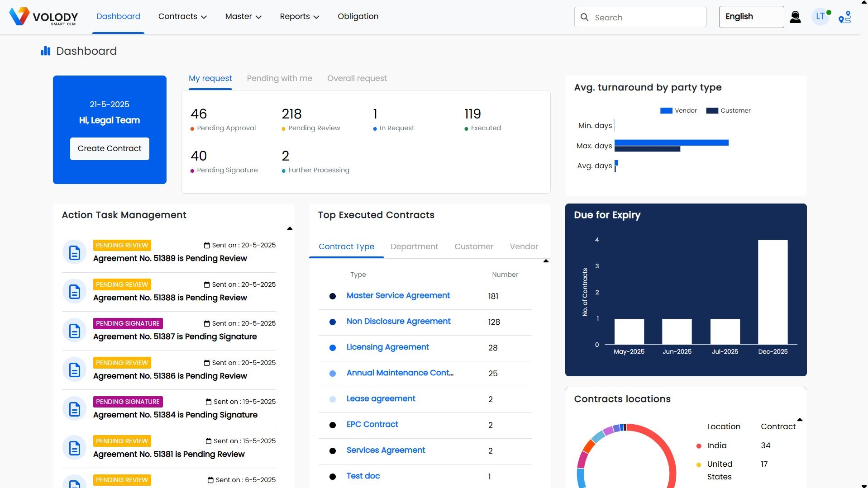Screen dimensions: 868x488
Task: Open Test doc link
Action: (363, 476)
